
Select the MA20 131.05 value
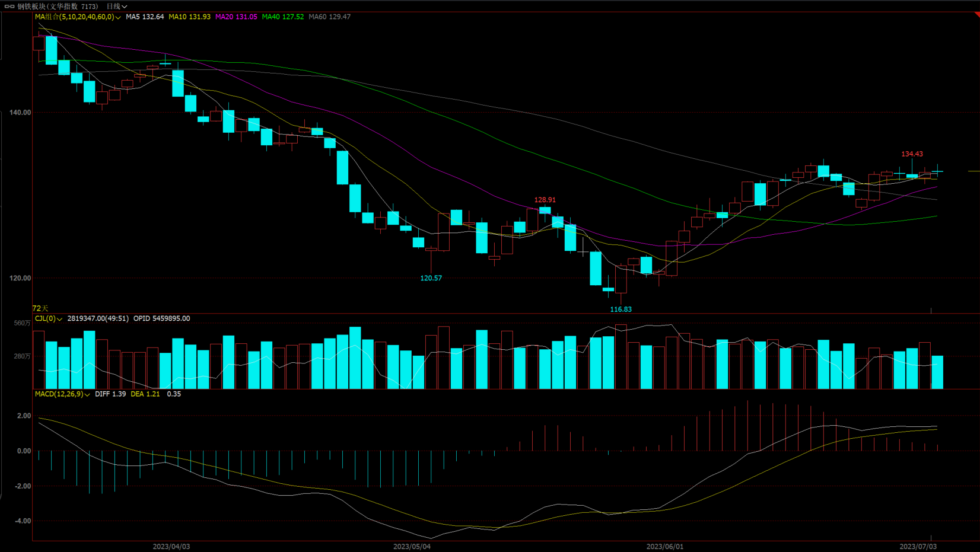tap(236, 17)
